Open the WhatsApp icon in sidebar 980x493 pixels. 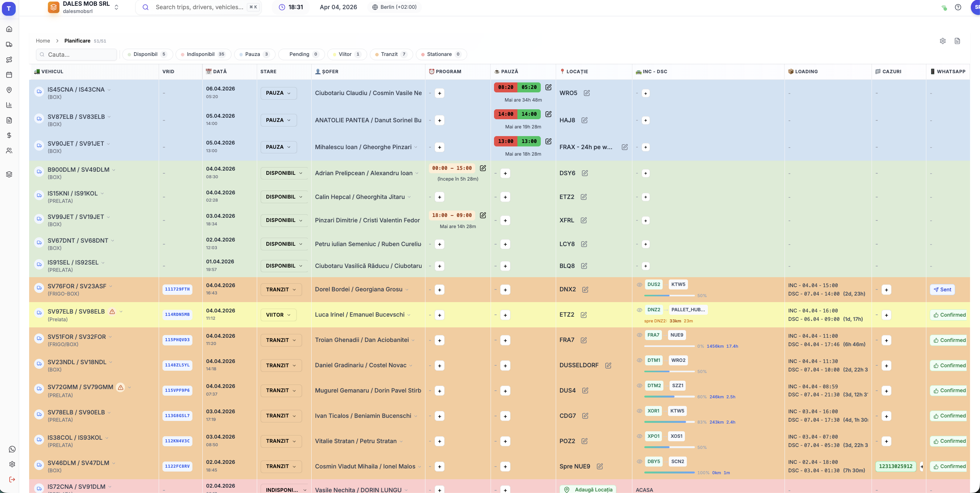[12, 449]
